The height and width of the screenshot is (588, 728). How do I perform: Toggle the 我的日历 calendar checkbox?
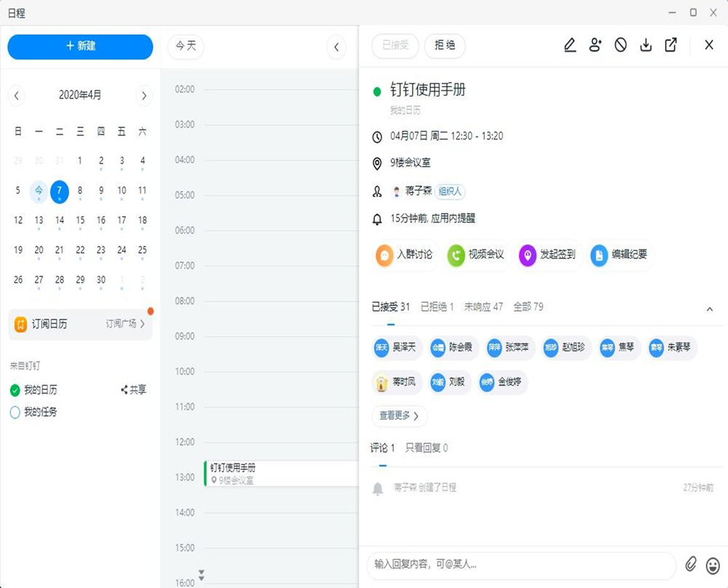[x=15, y=390]
